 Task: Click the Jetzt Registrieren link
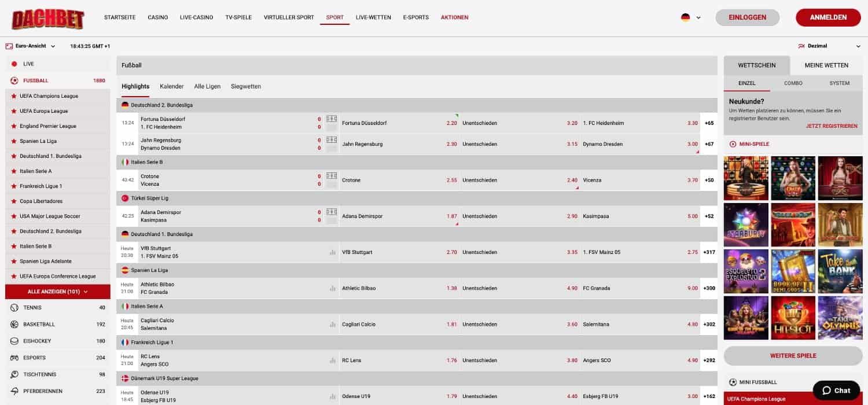pyautogui.click(x=831, y=126)
